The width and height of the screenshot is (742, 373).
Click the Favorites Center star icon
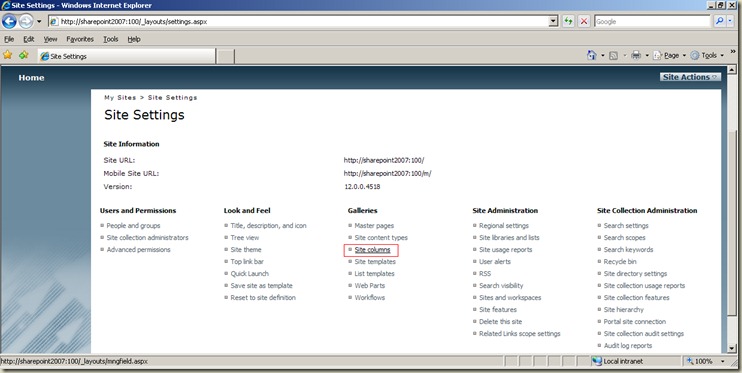(8, 55)
